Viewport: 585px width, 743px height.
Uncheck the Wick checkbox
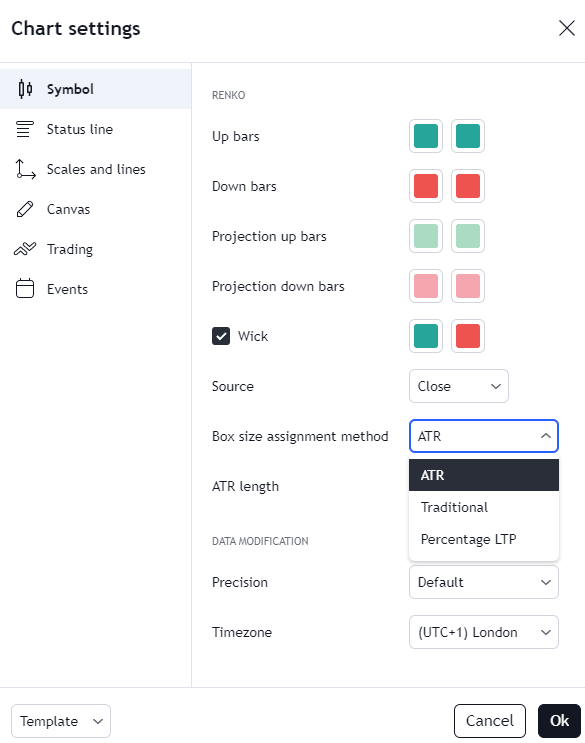221,336
